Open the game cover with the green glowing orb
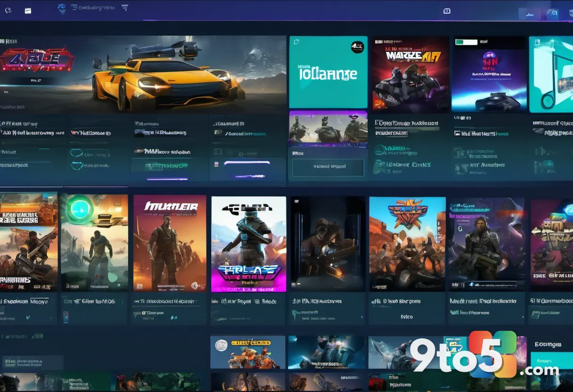 [x=94, y=242]
